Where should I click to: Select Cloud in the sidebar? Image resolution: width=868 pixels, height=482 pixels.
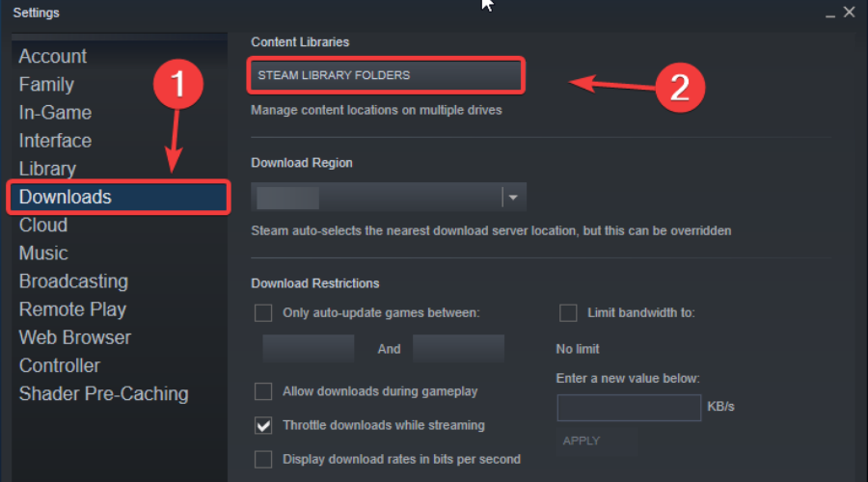click(x=43, y=226)
